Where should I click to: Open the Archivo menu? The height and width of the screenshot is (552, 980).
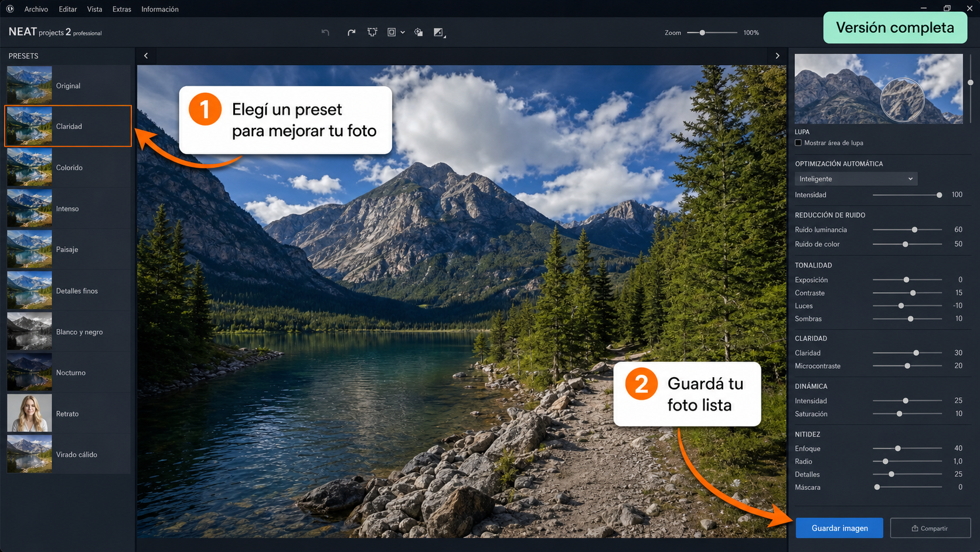pos(36,9)
